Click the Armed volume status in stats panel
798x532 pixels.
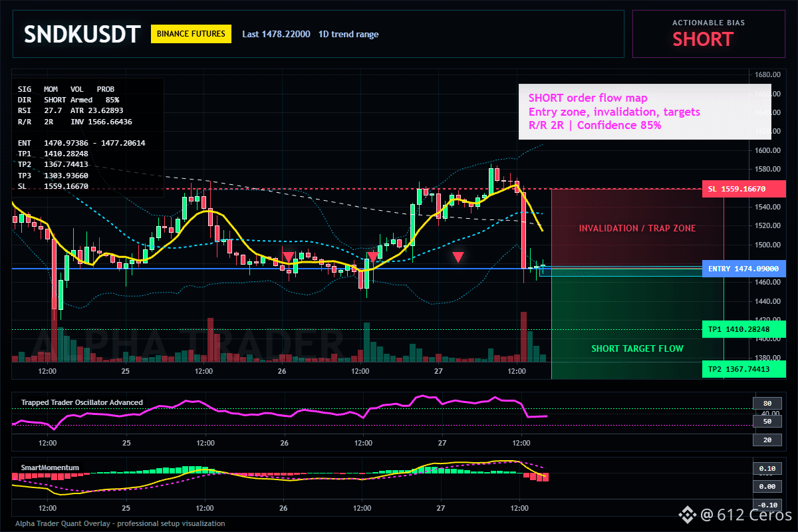coord(81,99)
